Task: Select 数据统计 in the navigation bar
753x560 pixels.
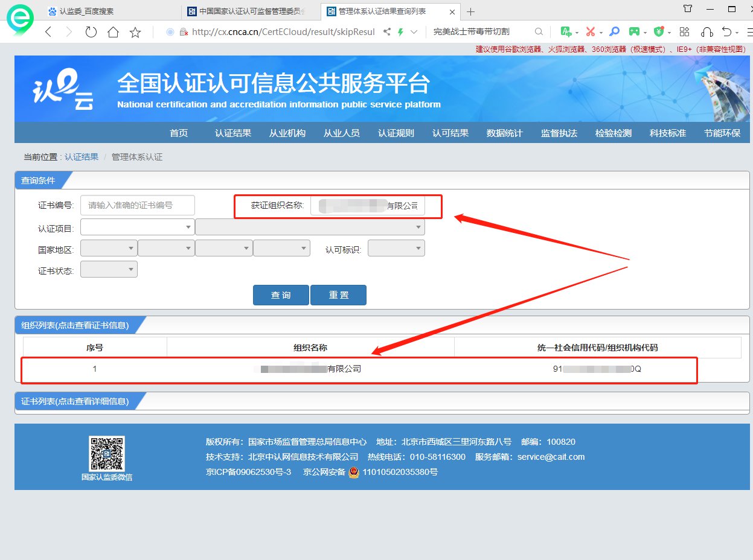Action: [x=505, y=133]
